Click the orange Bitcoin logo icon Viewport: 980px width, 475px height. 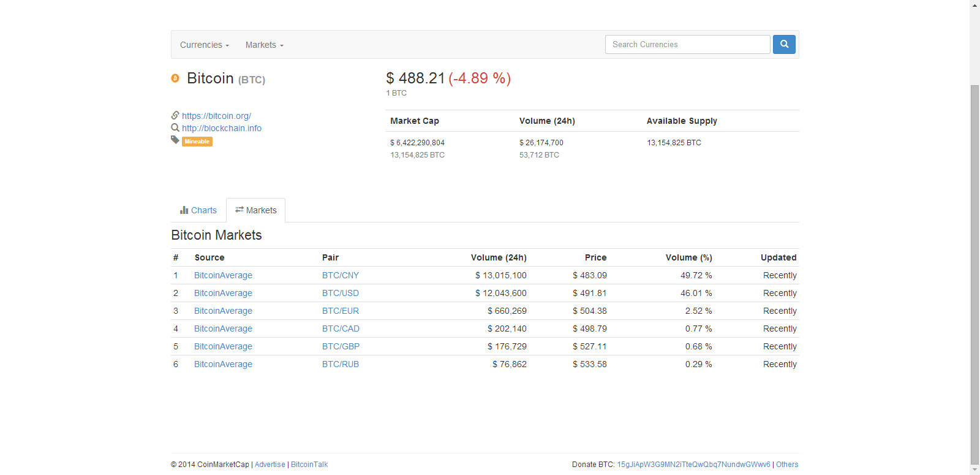pyautogui.click(x=175, y=78)
